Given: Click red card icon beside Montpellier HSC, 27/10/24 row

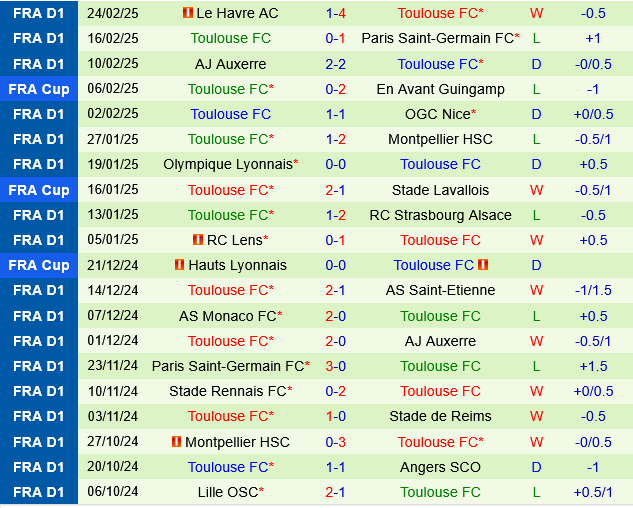Looking at the screenshot, I should (x=177, y=442).
